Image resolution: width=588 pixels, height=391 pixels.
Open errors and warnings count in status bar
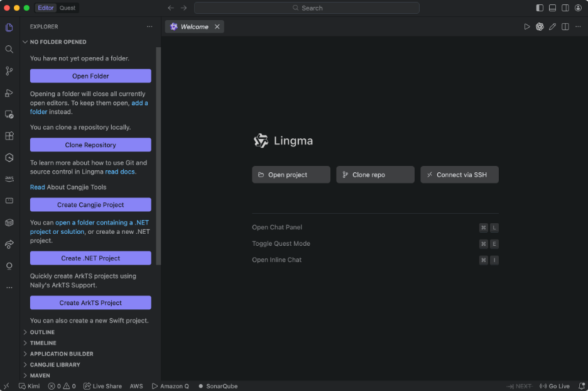click(x=62, y=386)
